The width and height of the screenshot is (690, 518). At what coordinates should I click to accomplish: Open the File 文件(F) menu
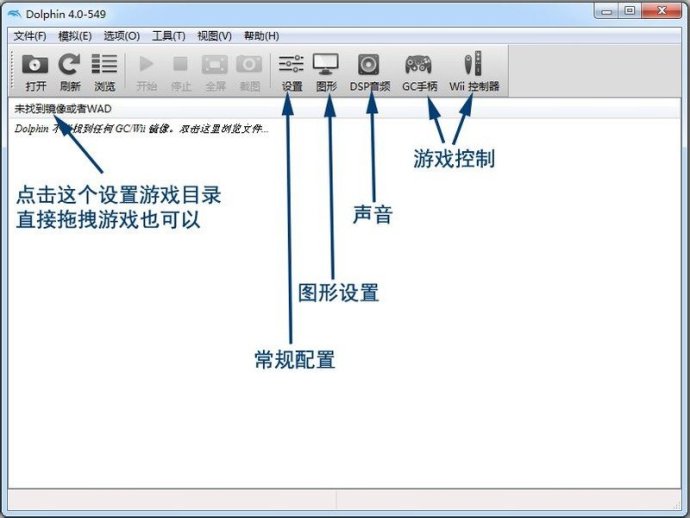(30, 36)
